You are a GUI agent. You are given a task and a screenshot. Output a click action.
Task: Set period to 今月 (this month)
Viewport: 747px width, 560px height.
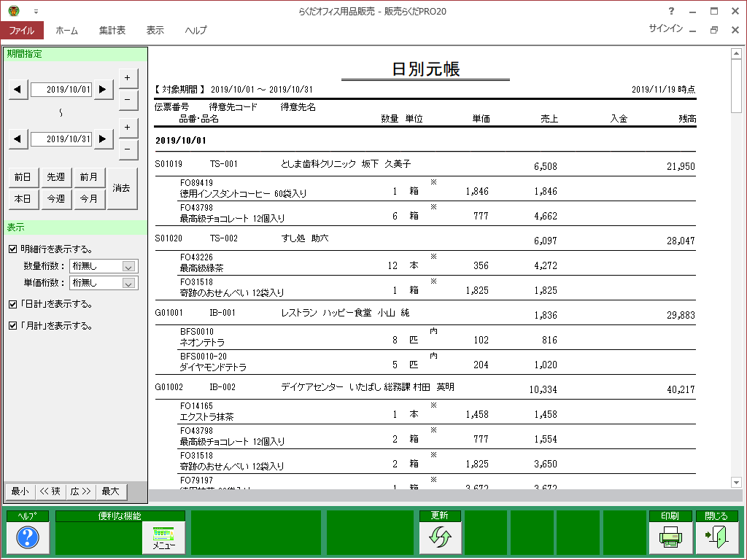88,199
